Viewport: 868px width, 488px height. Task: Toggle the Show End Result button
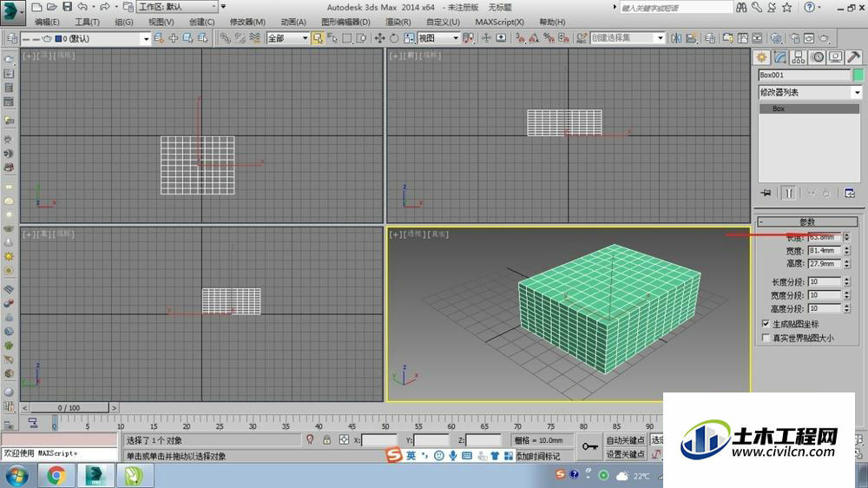click(789, 193)
